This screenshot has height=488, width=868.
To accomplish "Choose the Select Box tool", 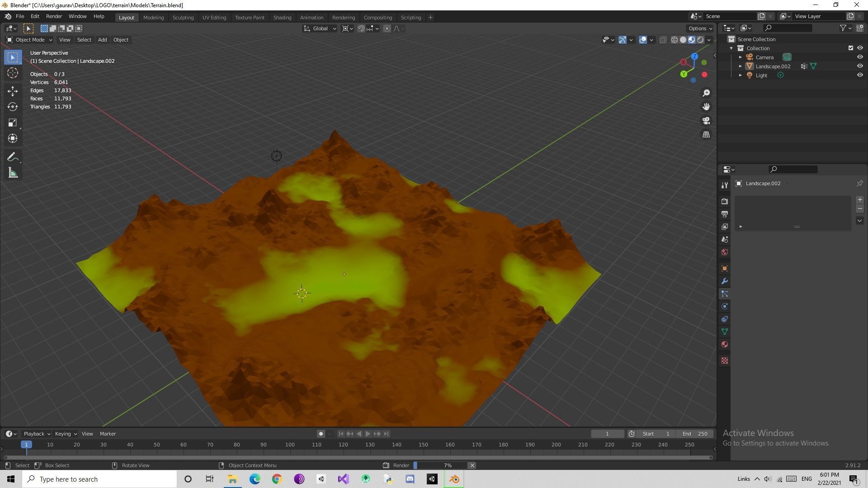I will tap(13, 57).
